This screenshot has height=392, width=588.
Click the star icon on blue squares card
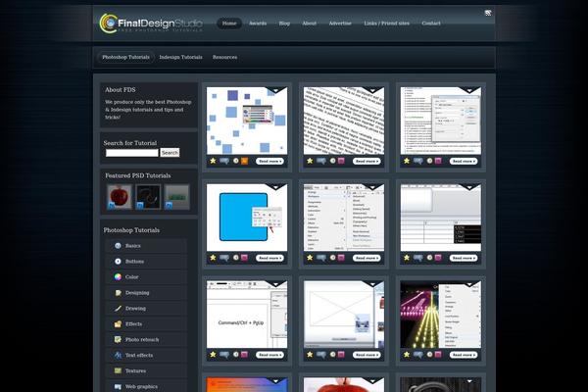click(213, 161)
